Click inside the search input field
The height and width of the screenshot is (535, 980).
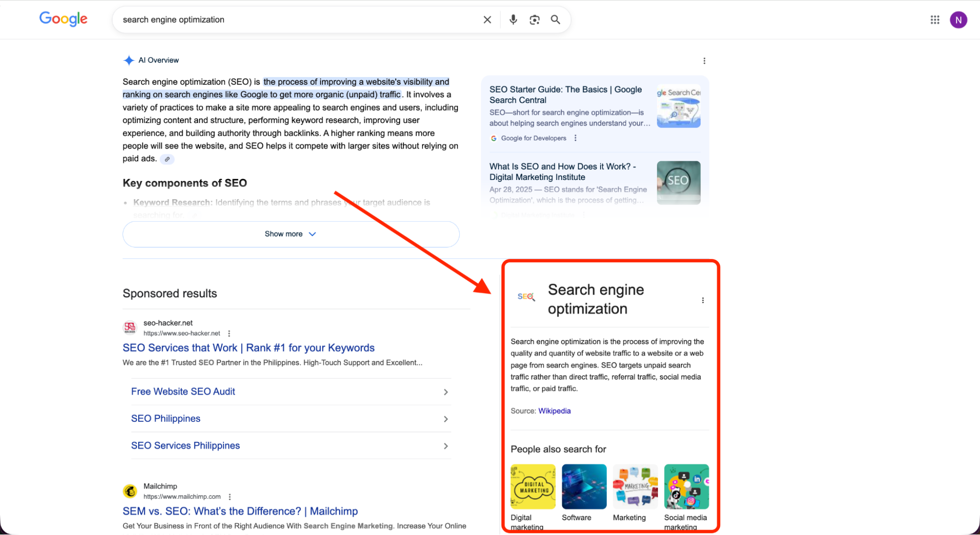pos(294,20)
